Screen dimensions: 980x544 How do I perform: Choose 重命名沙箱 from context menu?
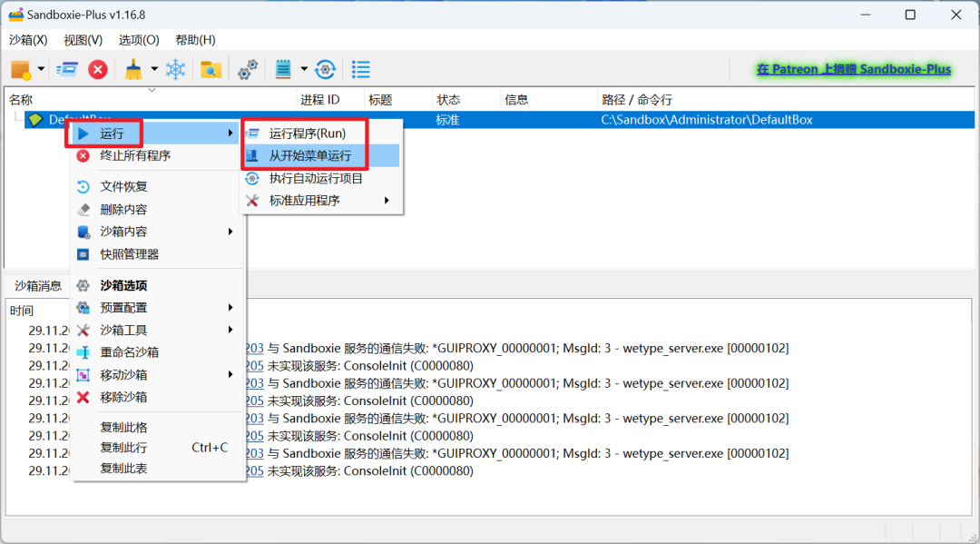(x=156, y=352)
